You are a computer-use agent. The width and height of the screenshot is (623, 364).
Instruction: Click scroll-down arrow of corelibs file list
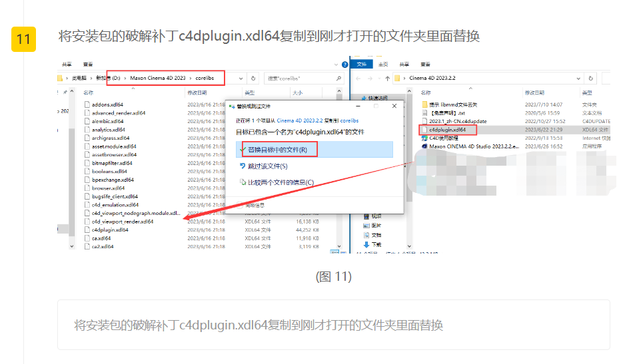coord(339,246)
